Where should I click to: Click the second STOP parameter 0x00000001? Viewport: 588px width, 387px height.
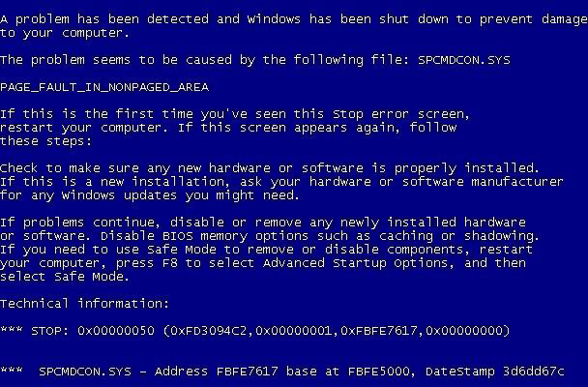(x=294, y=330)
